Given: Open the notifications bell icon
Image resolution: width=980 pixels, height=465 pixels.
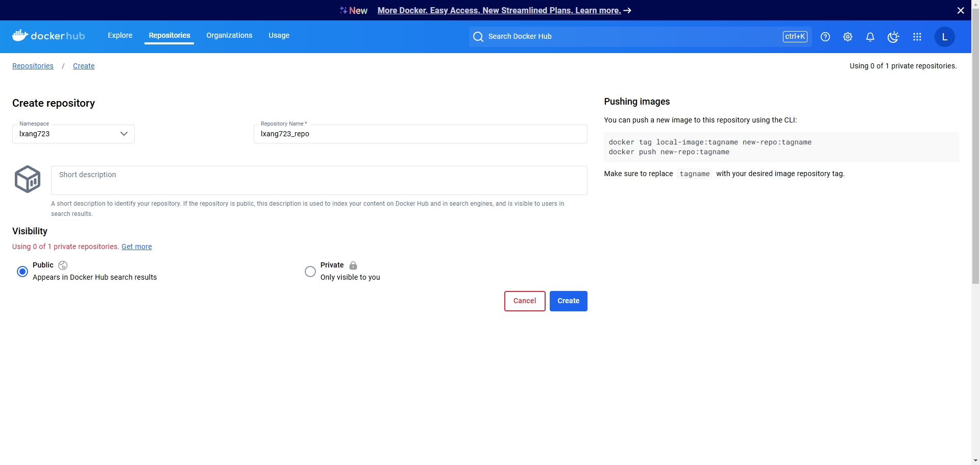Looking at the screenshot, I should pos(870,37).
